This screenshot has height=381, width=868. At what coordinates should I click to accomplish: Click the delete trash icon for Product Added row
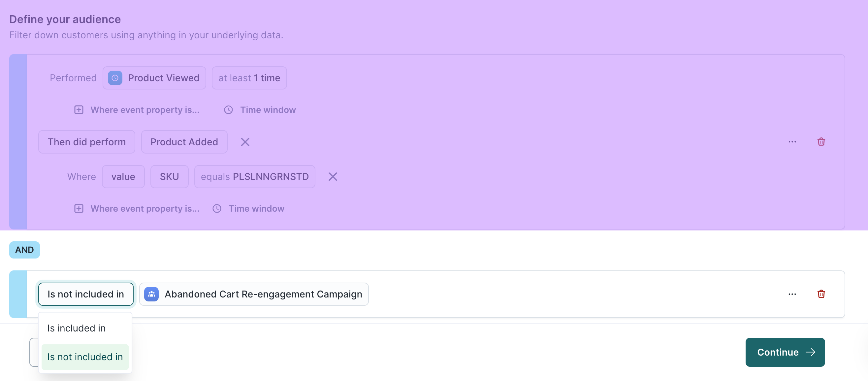[821, 142]
